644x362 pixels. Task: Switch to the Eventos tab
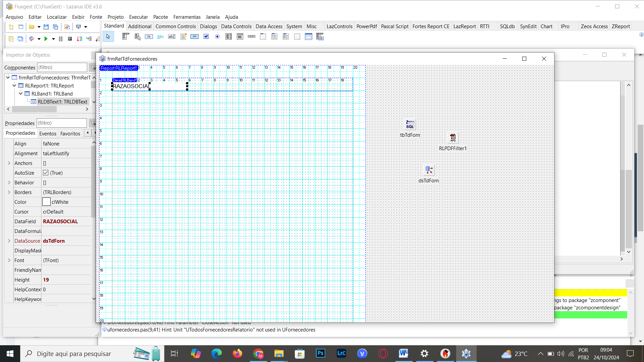coord(48,133)
